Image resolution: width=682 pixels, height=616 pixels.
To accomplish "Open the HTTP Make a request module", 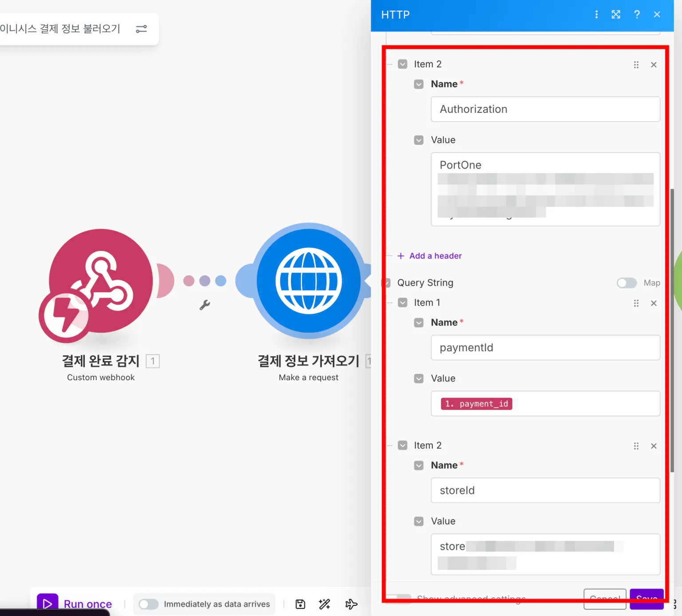I will [x=309, y=281].
